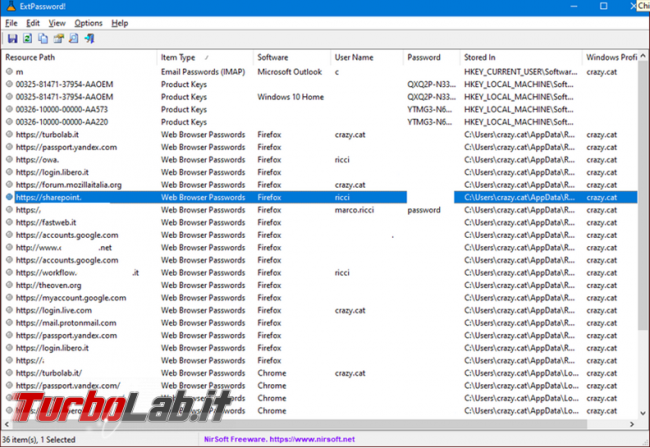
Task: Click the Find magnifier toolbar icon
Action: pos(73,39)
